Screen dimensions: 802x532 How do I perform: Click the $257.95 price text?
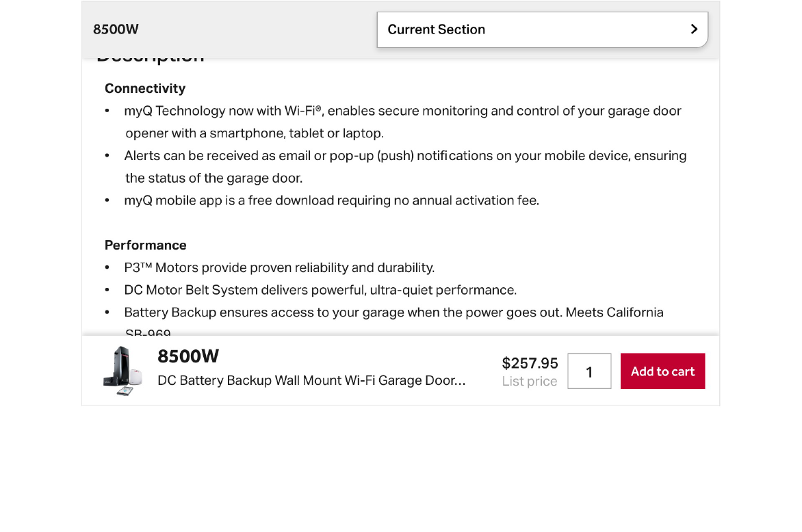530,363
